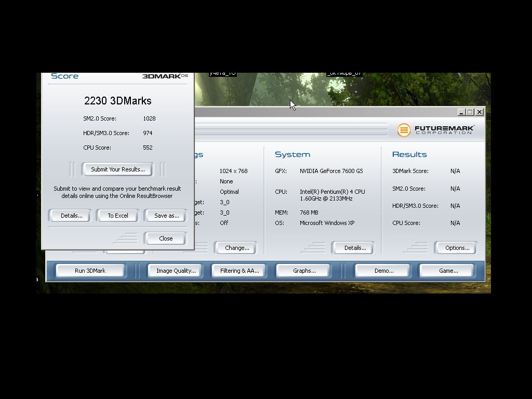The height and width of the screenshot is (399, 532).
Task: Minimize the 3DMark main window
Action: click(461, 112)
